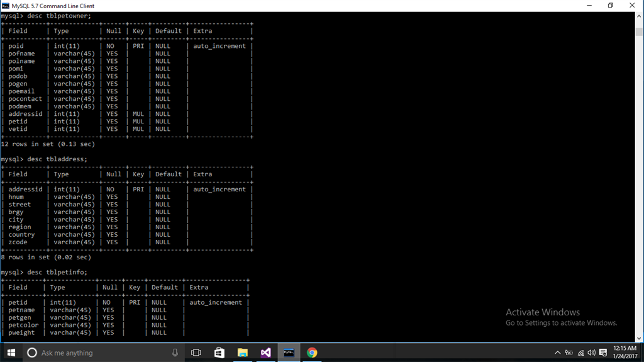Click the Cortana microphone icon
This screenshot has height=362, width=644.
(175, 353)
